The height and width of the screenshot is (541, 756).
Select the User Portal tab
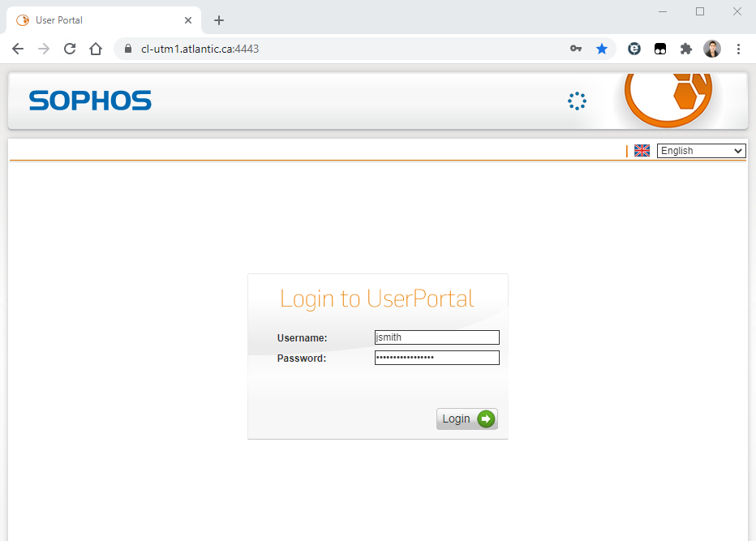pos(104,20)
